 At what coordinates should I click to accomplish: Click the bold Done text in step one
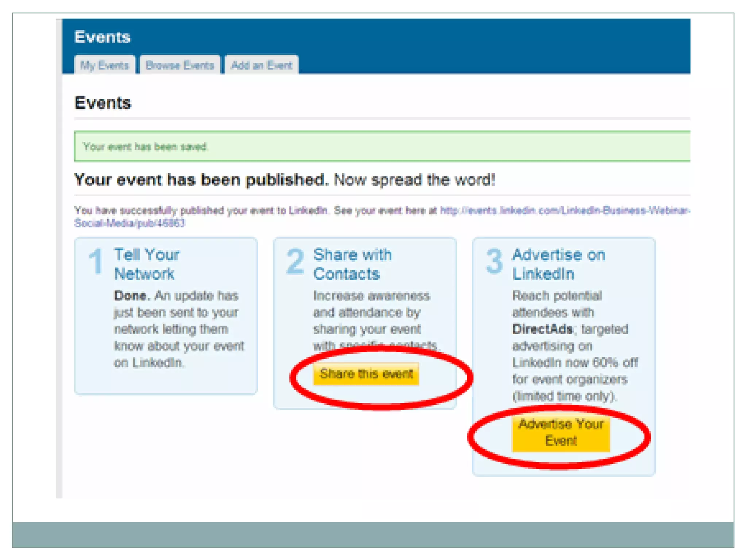(x=131, y=296)
